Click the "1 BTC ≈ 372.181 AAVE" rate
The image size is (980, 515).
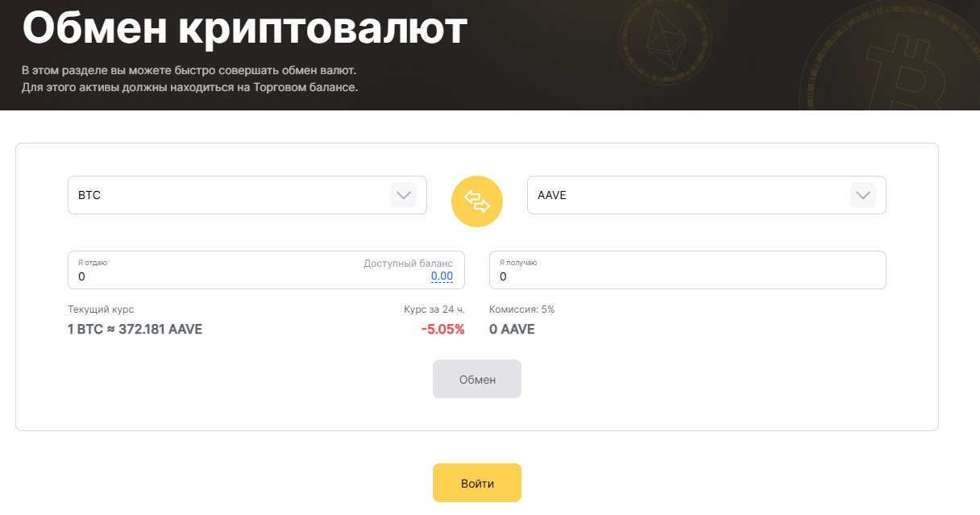click(x=135, y=329)
